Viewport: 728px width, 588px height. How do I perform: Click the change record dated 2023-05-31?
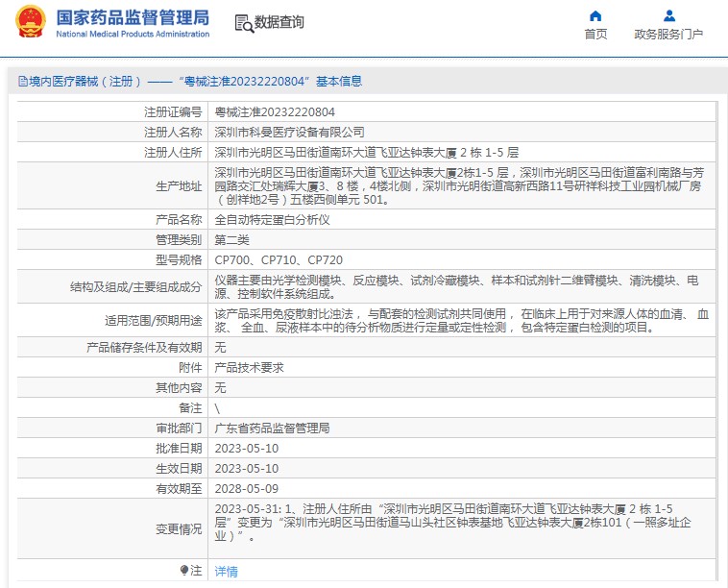point(452,523)
